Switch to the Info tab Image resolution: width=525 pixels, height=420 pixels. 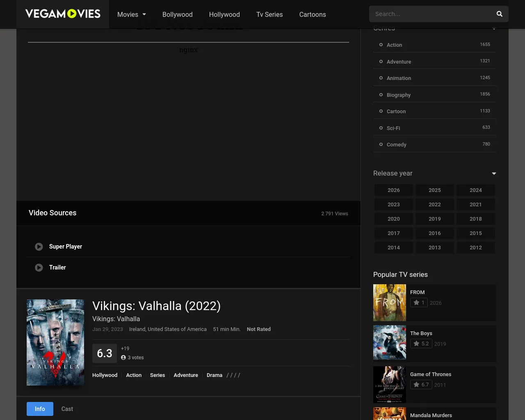coord(40,409)
